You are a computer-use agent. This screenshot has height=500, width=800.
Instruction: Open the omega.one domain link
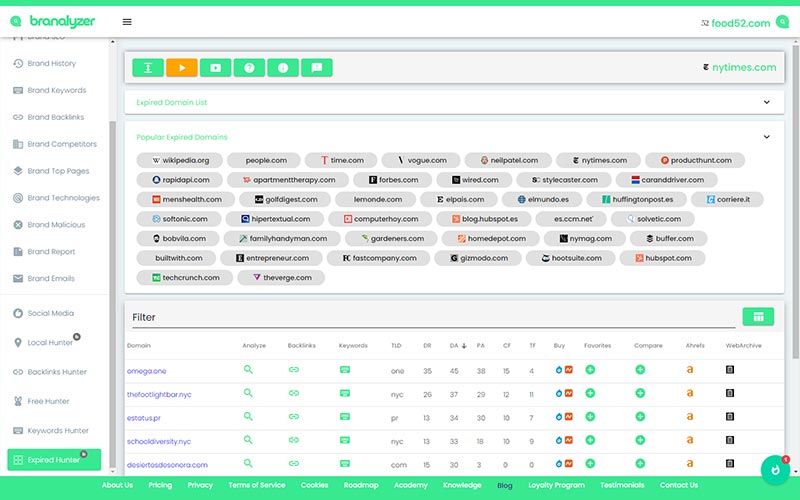(x=146, y=371)
